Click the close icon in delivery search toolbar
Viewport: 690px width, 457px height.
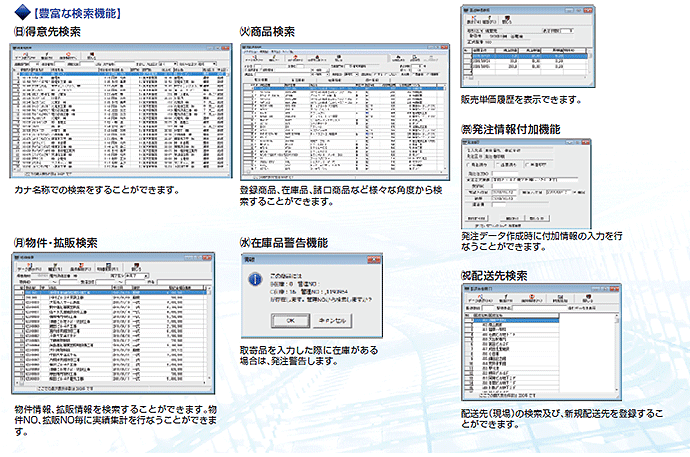click(588, 298)
